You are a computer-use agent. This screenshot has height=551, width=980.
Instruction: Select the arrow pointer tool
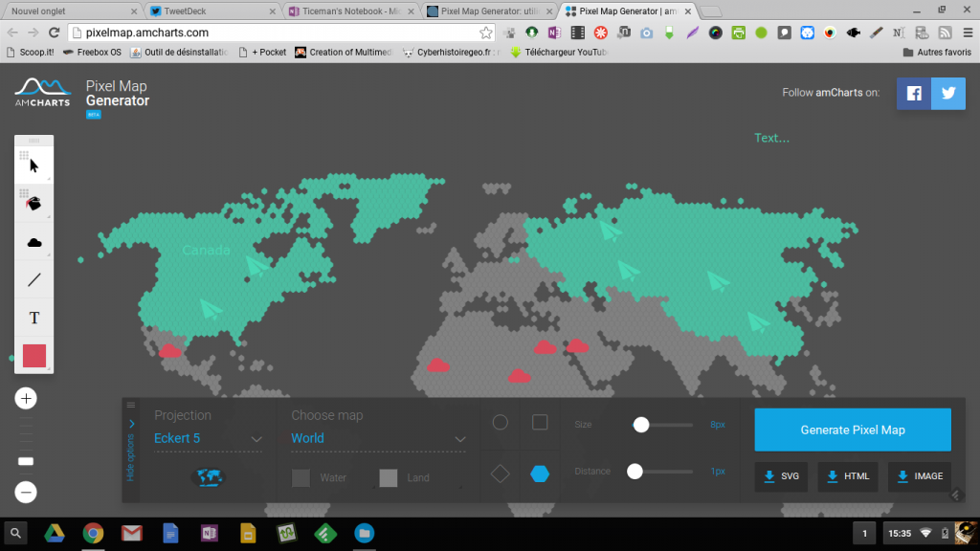pos(34,165)
